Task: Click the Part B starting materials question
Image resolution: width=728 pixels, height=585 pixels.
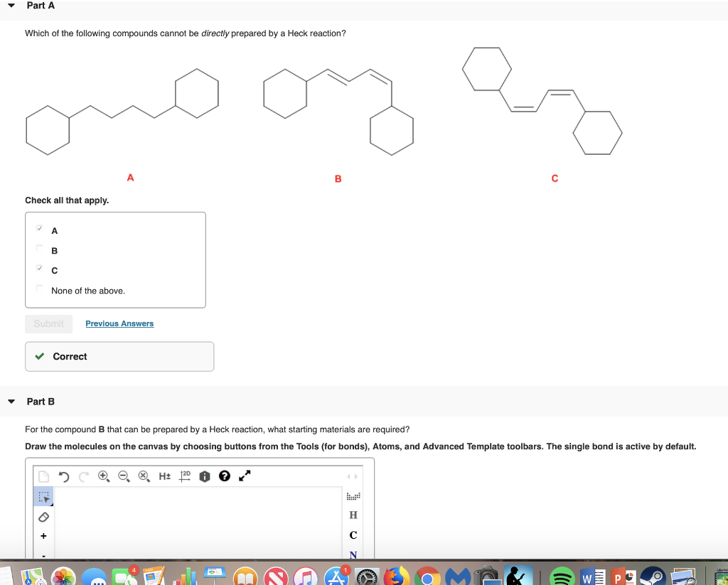Action: 218,429
